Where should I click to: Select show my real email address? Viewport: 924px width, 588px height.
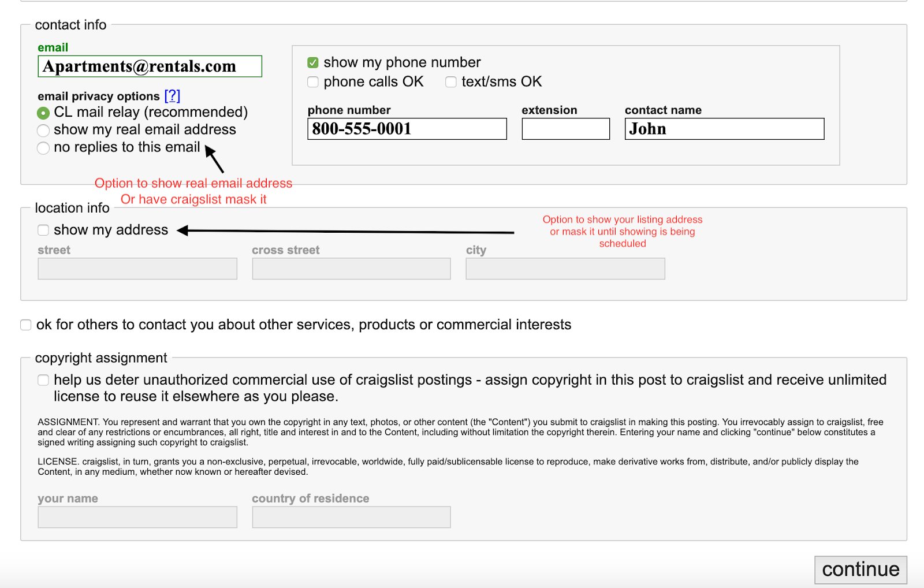click(43, 131)
